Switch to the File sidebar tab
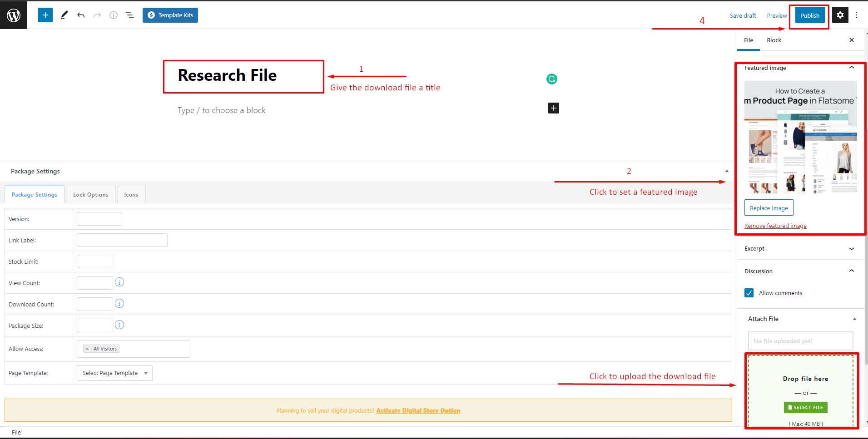 coord(749,40)
